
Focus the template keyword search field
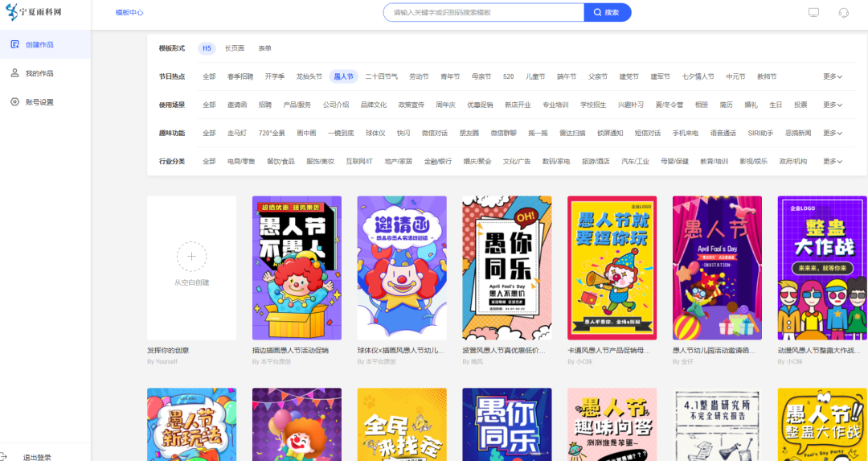483,12
